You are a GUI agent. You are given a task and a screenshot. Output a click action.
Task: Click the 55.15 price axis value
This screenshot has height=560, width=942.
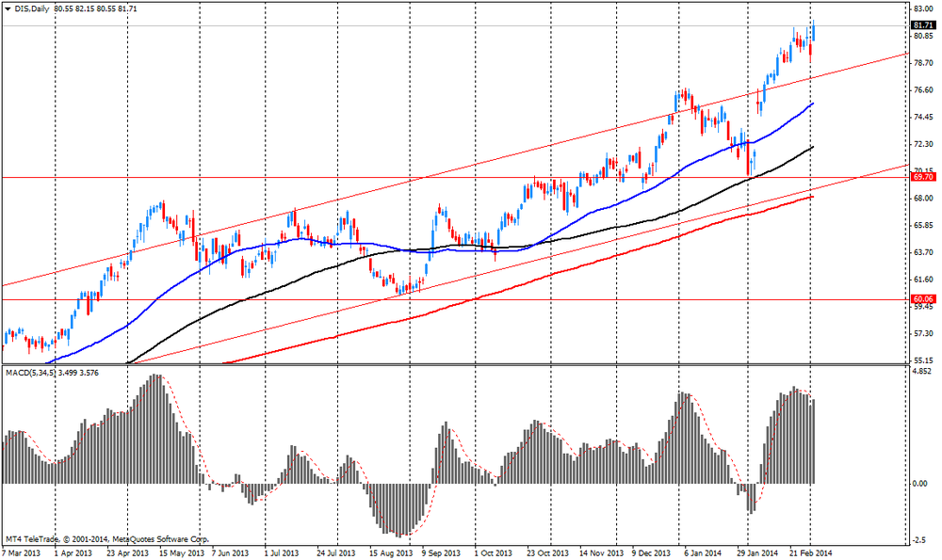(923, 360)
